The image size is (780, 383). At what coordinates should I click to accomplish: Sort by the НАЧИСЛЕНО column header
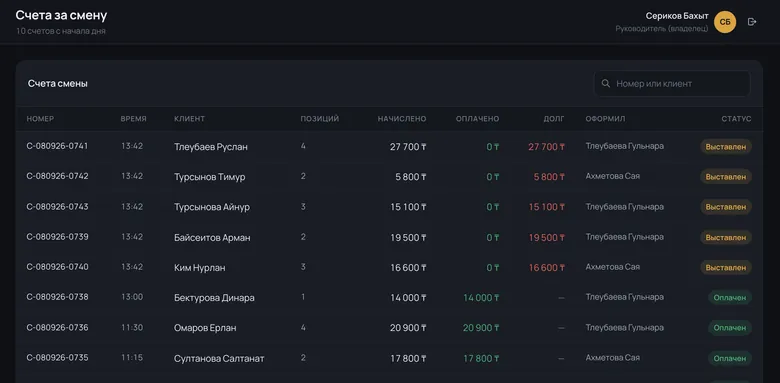[402, 119]
